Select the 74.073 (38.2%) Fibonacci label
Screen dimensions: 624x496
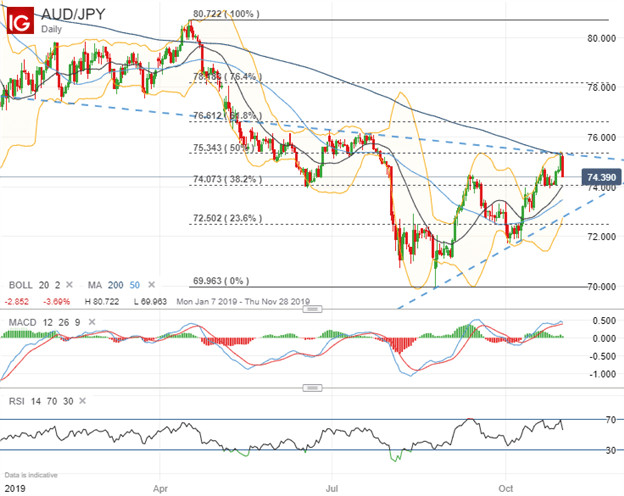point(227,179)
